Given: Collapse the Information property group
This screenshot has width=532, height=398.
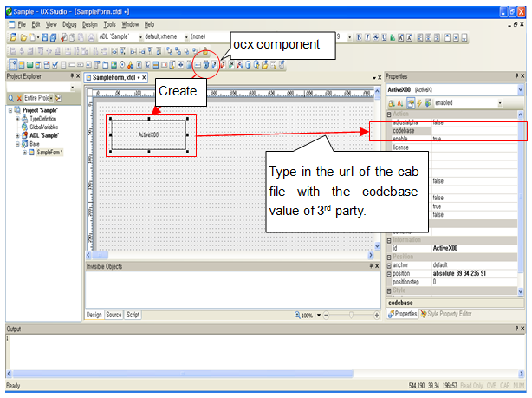Looking at the screenshot, I should coord(389,240).
